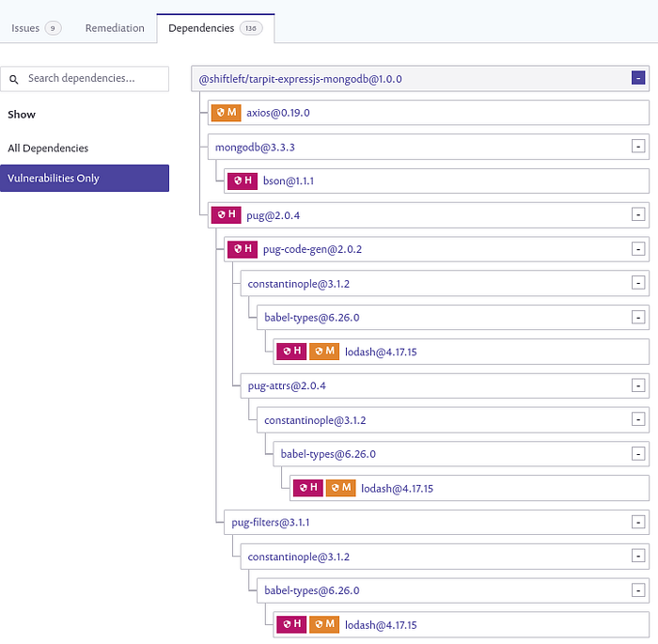The image size is (658, 644).
Task: Focus the Search dependencies input field
Action: (x=85, y=79)
